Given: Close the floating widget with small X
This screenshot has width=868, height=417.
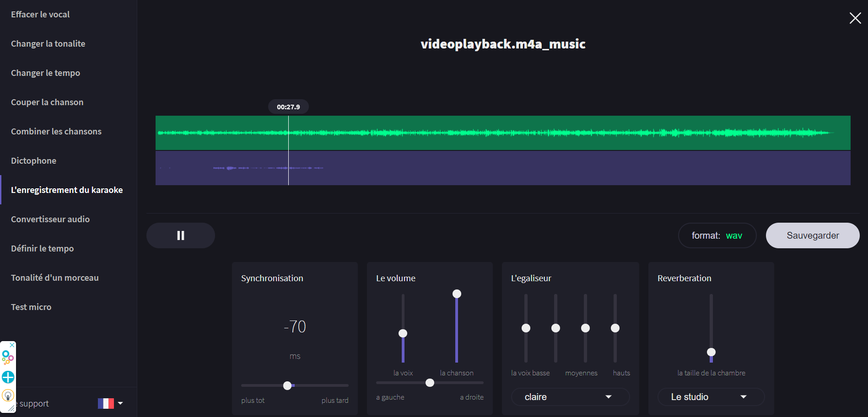Looking at the screenshot, I should (x=12, y=345).
